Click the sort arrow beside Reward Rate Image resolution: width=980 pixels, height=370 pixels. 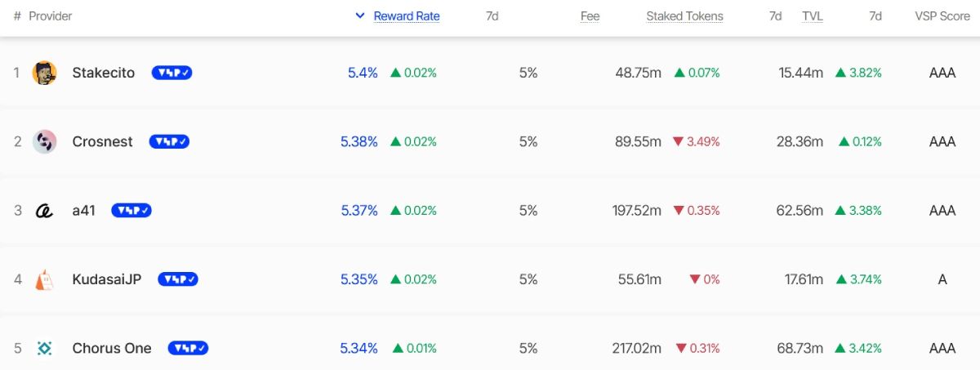360,16
